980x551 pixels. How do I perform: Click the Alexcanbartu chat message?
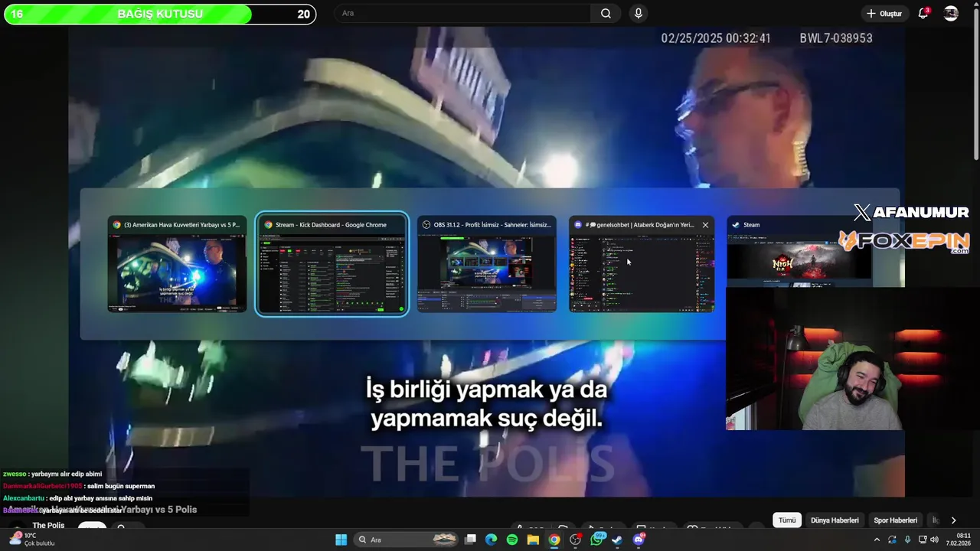pyautogui.click(x=77, y=498)
